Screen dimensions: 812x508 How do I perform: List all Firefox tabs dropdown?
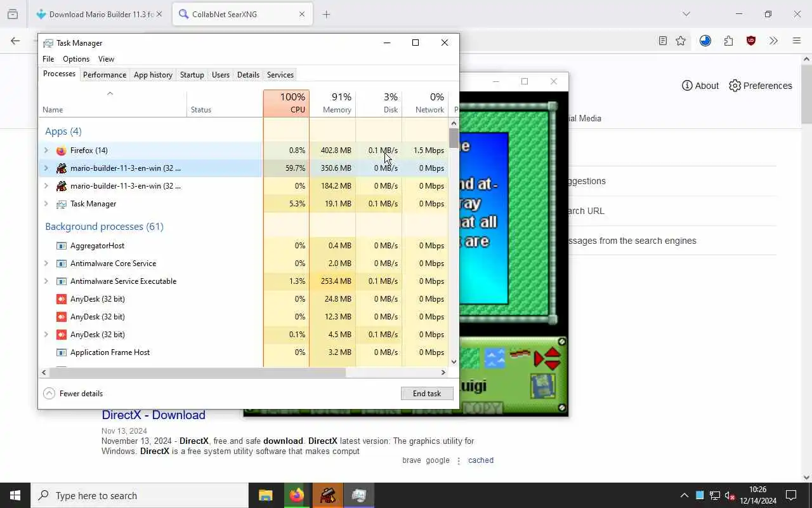coord(686,14)
